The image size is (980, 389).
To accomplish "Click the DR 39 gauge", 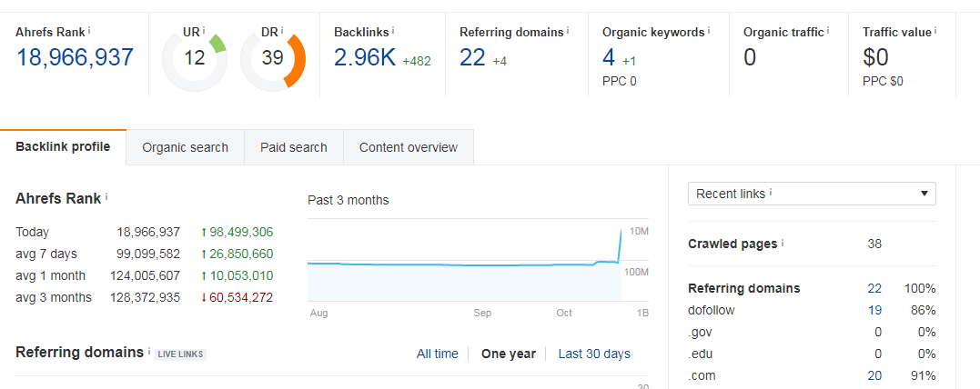I will (272, 61).
